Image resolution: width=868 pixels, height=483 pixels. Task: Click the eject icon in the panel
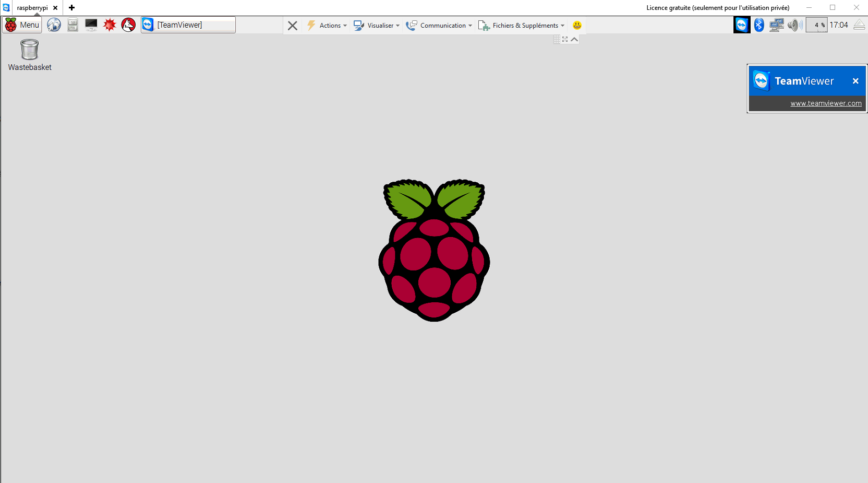859,25
